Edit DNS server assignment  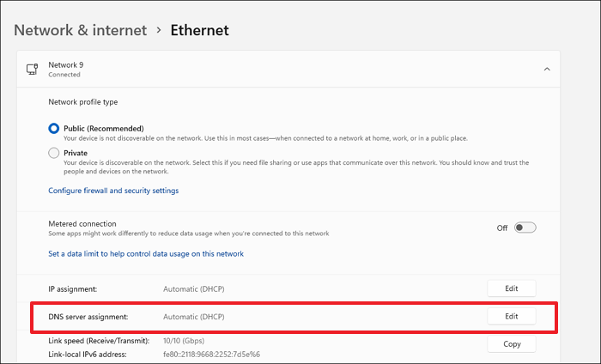click(x=511, y=316)
